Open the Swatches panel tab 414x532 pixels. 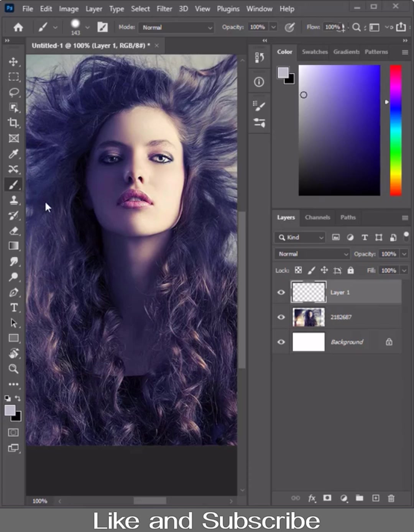click(315, 52)
